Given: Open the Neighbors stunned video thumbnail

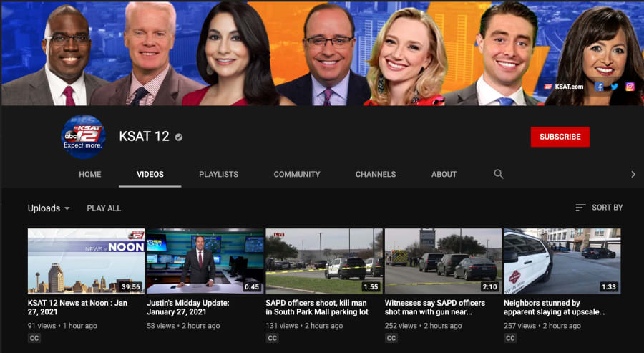Looking at the screenshot, I should [x=562, y=261].
